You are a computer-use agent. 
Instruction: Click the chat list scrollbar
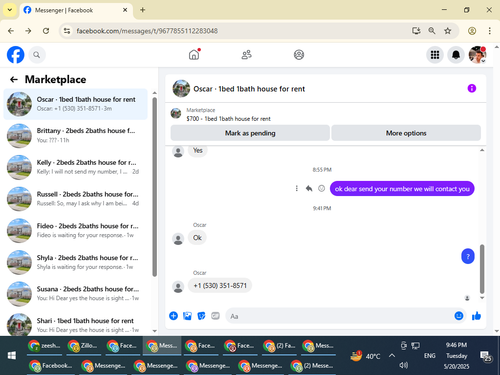point(154,187)
